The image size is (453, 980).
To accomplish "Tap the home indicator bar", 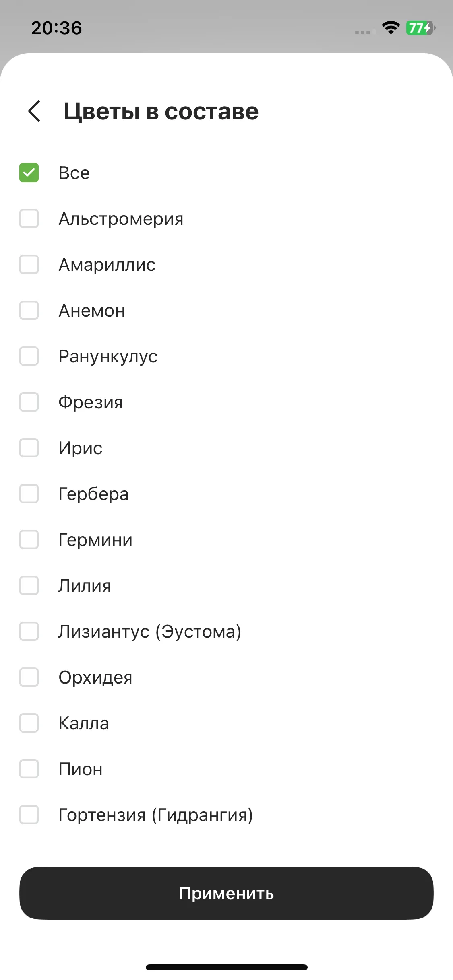I will (226, 967).
